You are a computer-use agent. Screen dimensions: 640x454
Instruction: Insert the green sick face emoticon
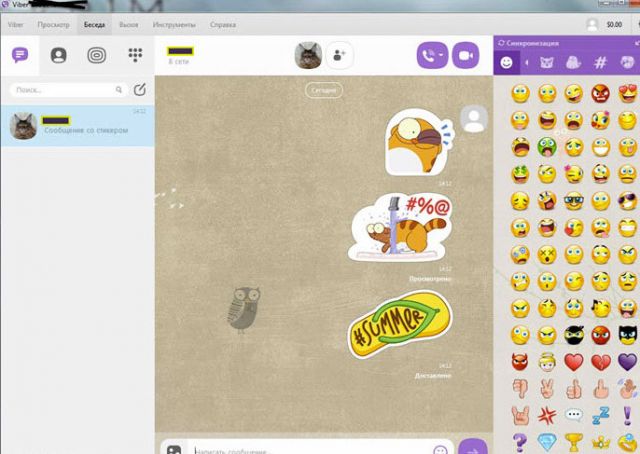click(547, 147)
